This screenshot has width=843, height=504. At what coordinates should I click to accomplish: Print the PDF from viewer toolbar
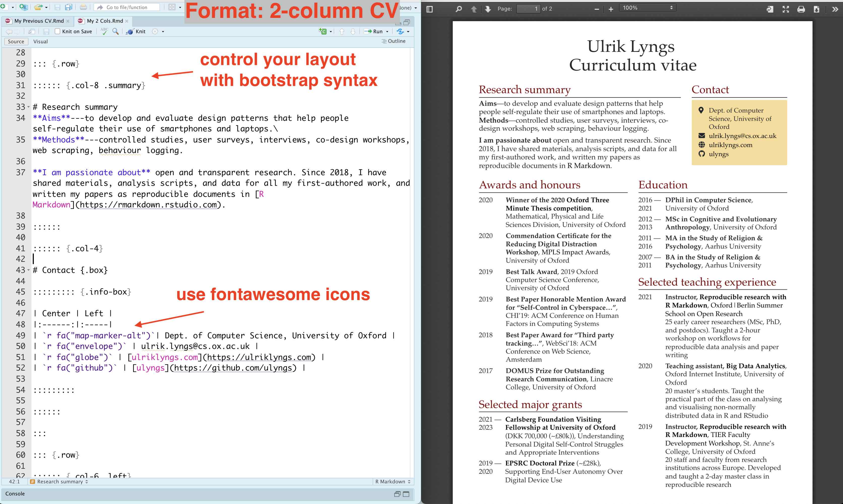pos(801,9)
